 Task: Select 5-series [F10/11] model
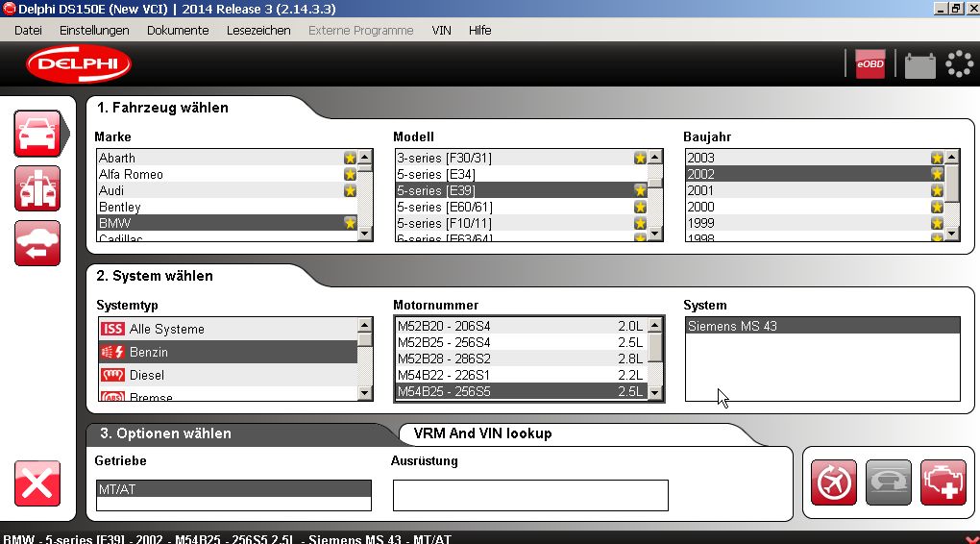point(522,223)
